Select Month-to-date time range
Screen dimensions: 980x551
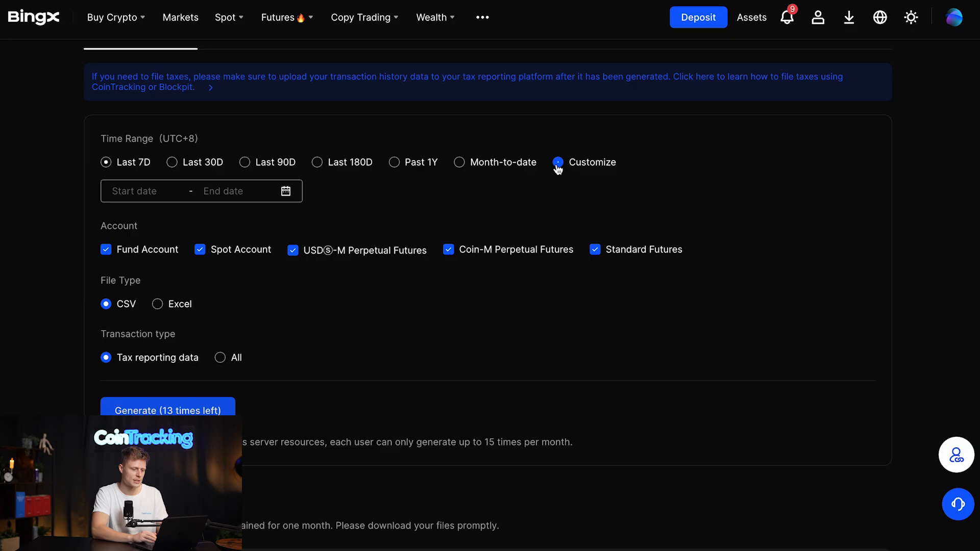(x=495, y=162)
